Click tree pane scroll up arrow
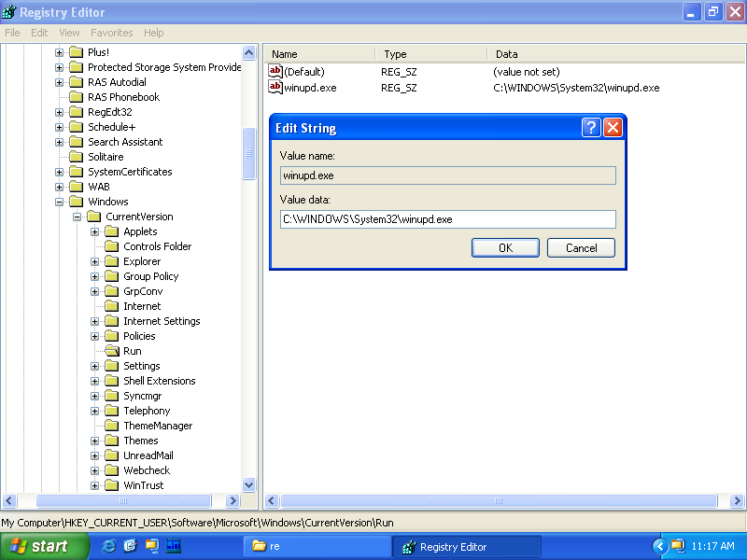The width and height of the screenshot is (747, 560). point(248,52)
